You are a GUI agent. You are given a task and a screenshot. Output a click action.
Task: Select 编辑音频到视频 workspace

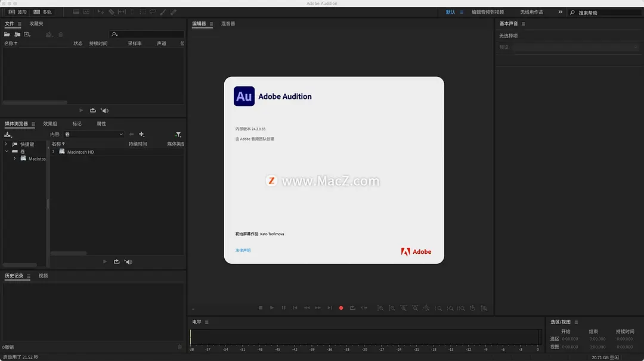[x=488, y=13]
